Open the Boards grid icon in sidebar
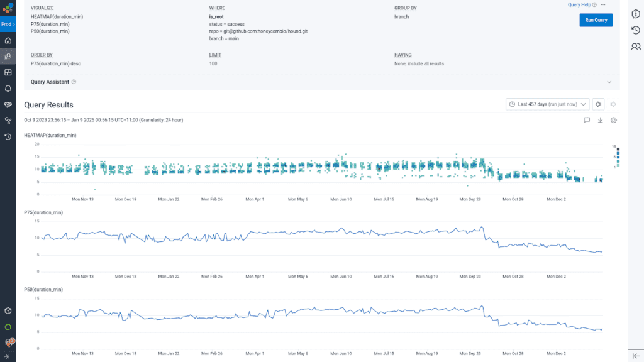 coord(8,72)
